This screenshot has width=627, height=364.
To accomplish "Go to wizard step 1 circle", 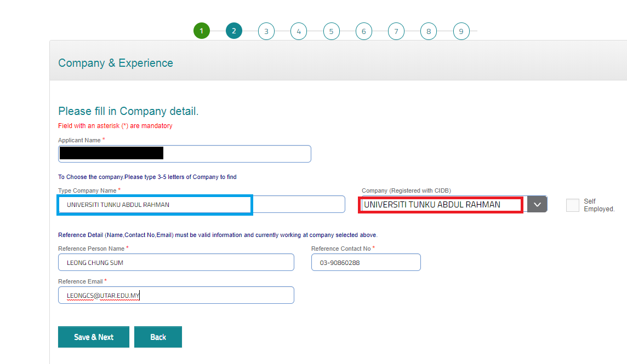I will pyautogui.click(x=202, y=31).
